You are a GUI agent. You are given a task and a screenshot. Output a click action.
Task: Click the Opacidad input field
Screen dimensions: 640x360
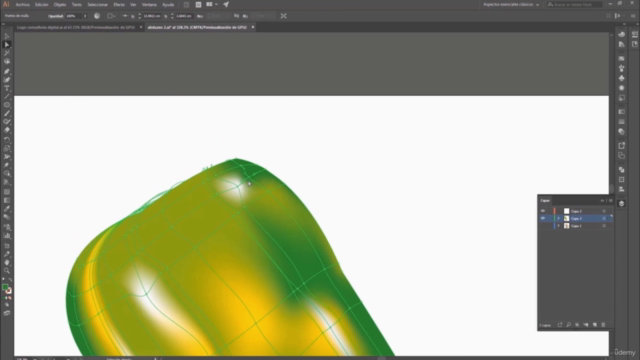tap(73, 16)
